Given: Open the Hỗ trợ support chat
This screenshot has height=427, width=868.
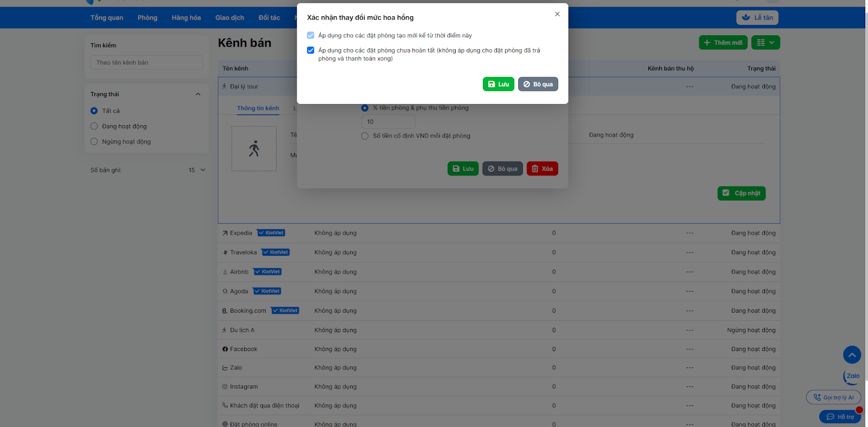Looking at the screenshot, I should click(x=840, y=417).
